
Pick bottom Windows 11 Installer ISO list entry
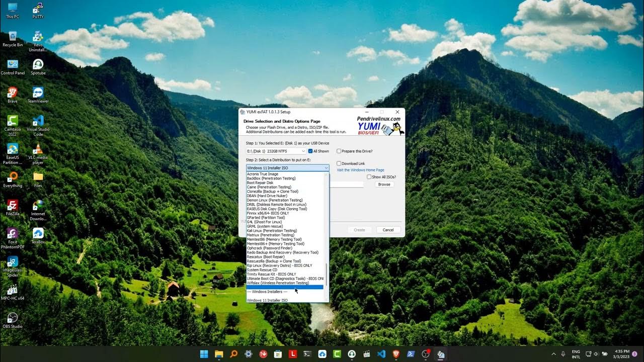pos(285,300)
